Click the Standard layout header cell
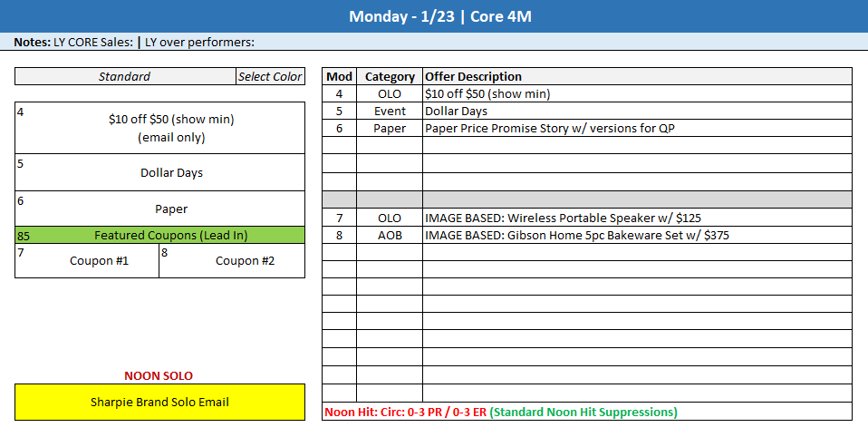The width and height of the screenshot is (868, 437). click(125, 76)
